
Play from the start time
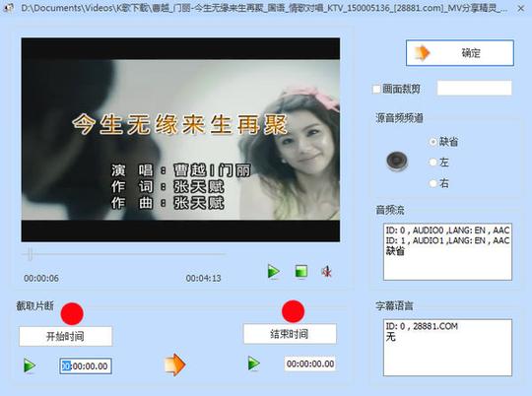pos(30,365)
